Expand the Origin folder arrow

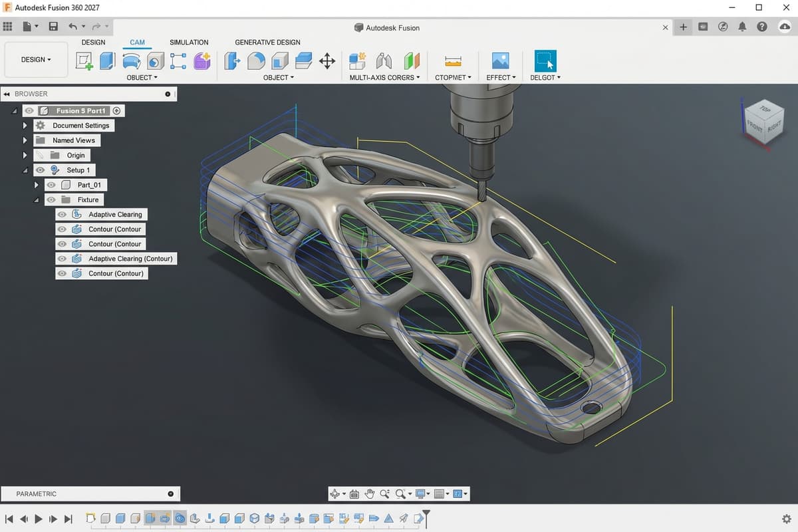pyautogui.click(x=25, y=155)
